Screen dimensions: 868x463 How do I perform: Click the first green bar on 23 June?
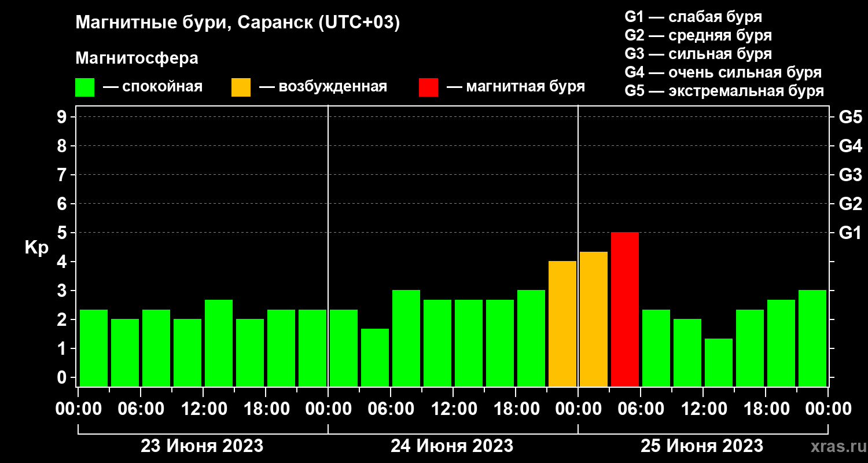(x=94, y=348)
